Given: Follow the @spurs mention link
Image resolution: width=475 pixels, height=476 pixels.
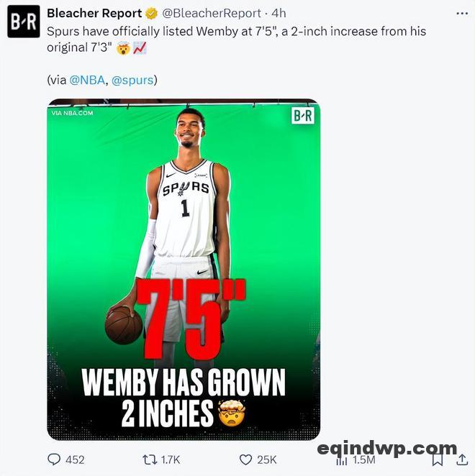Looking at the screenshot, I should (x=133, y=80).
